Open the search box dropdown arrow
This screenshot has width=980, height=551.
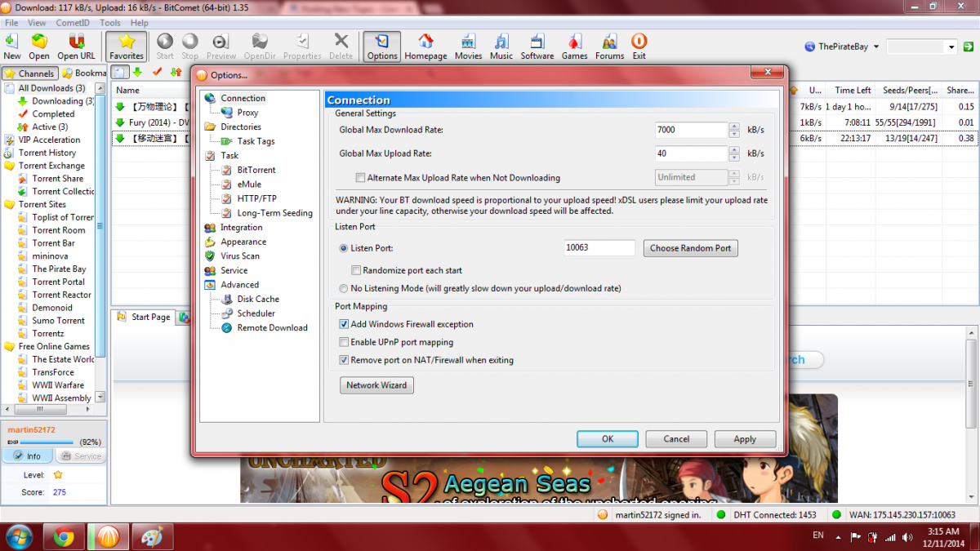951,47
